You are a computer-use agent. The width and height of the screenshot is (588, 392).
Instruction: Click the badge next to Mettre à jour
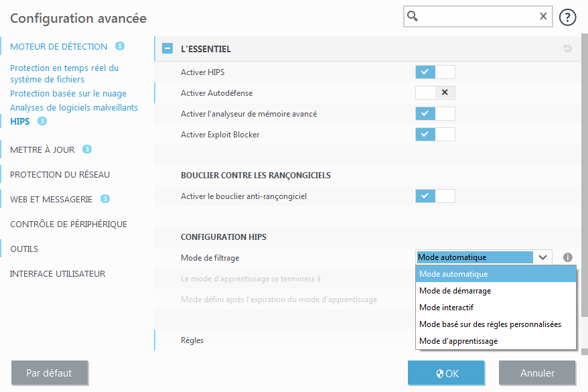(87, 149)
